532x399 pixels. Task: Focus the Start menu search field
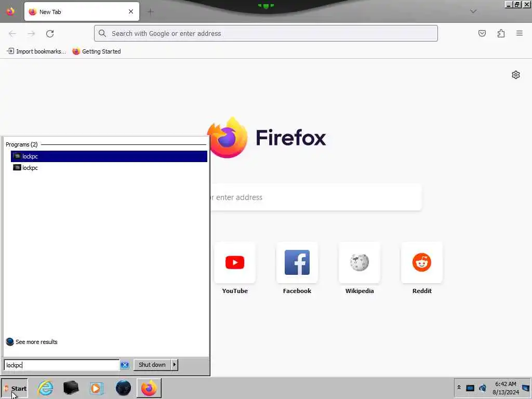[61, 365]
